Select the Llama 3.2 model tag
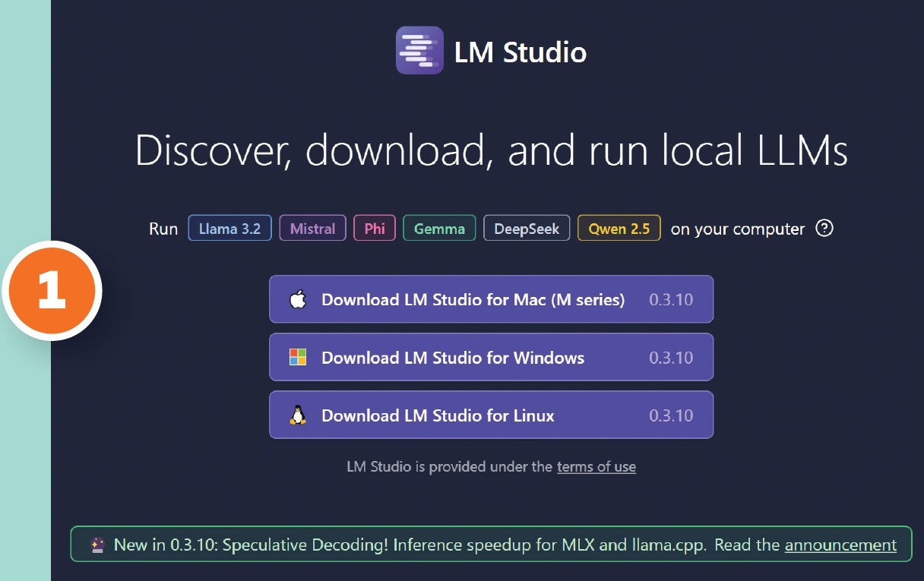Screen dimensions: 924x581 (x=229, y=229)
